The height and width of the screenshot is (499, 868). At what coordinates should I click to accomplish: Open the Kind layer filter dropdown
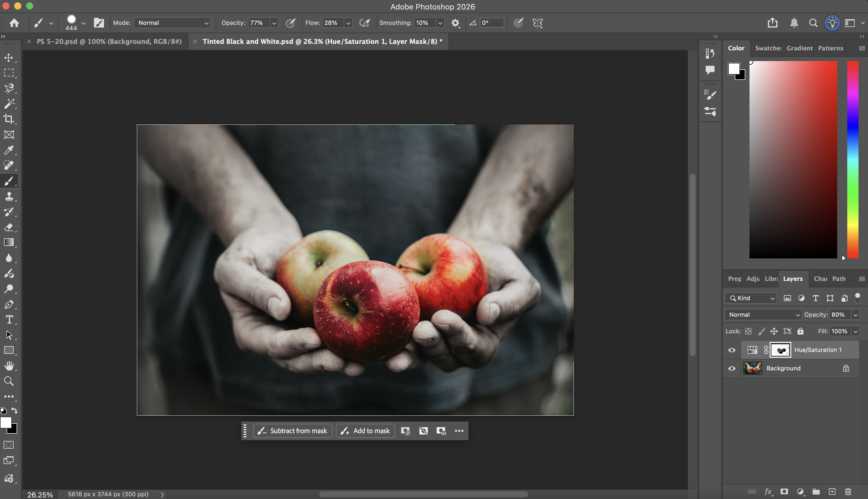750,298
